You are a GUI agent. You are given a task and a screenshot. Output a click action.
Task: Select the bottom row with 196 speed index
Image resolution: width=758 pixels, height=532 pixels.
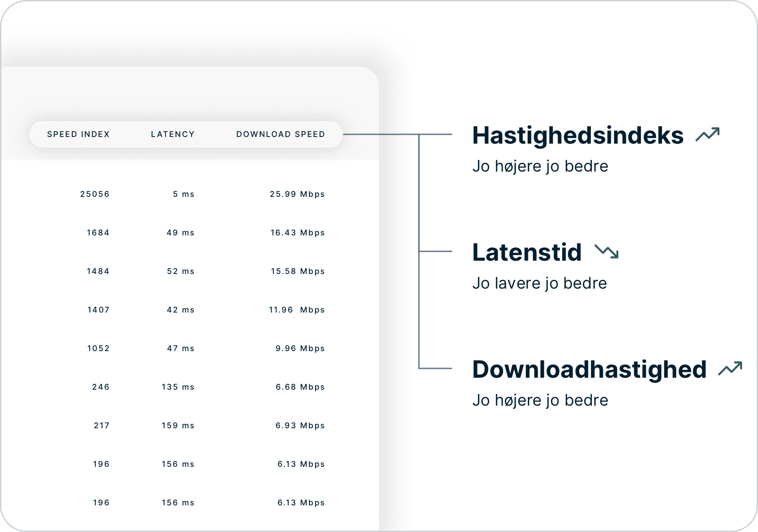[101, 502]
